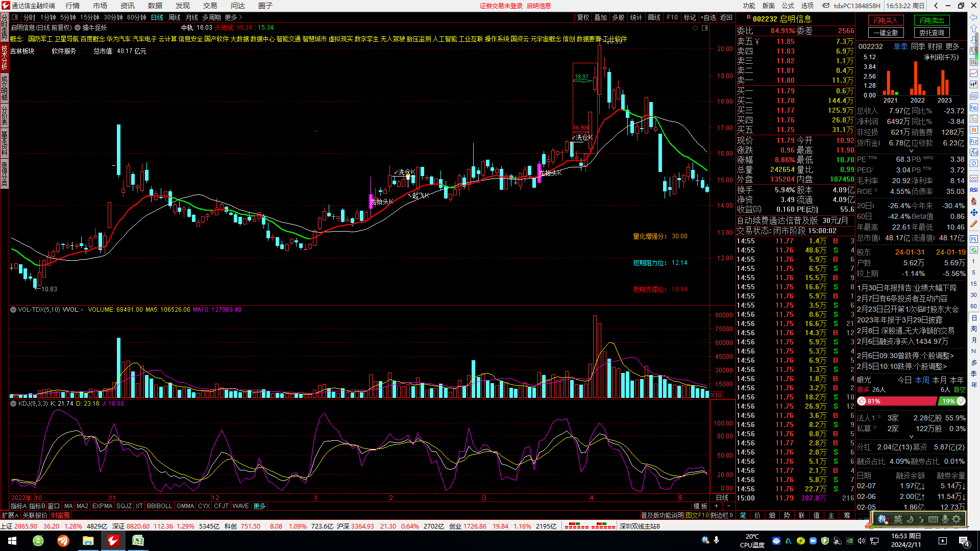Click the 云计算 concept tag

[167, 39]
